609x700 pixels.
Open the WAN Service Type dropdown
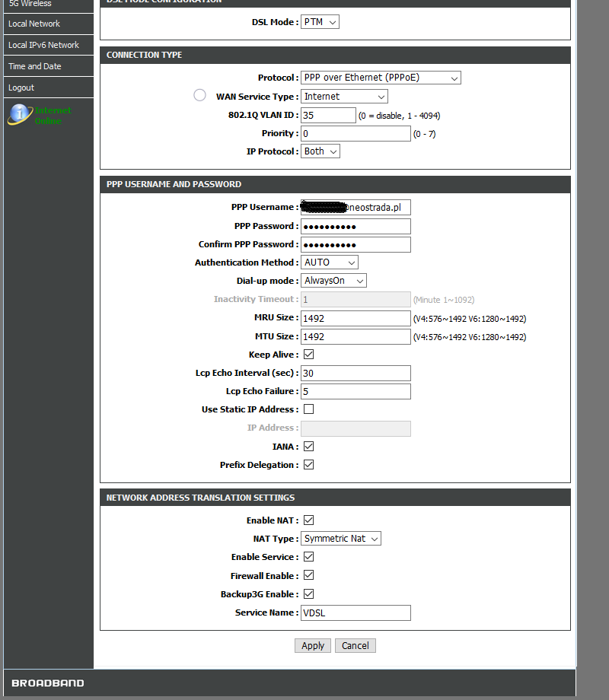pyautogui.click(x=344, y=97)
